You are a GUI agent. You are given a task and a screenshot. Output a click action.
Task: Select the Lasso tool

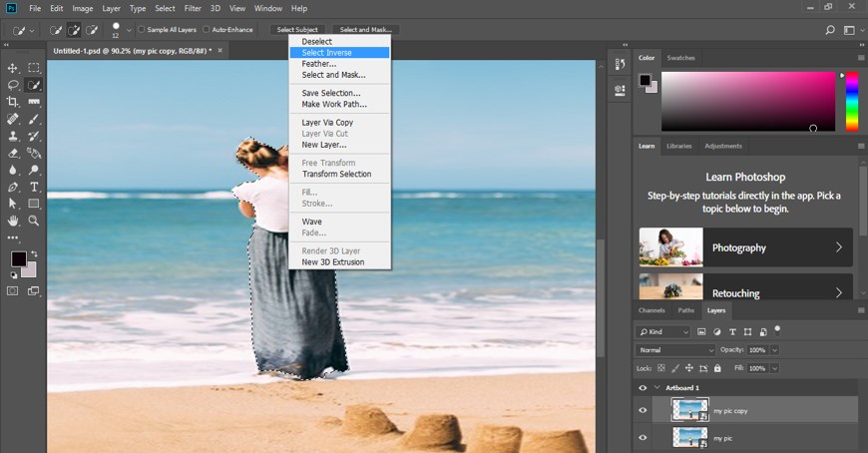(13, 85)
